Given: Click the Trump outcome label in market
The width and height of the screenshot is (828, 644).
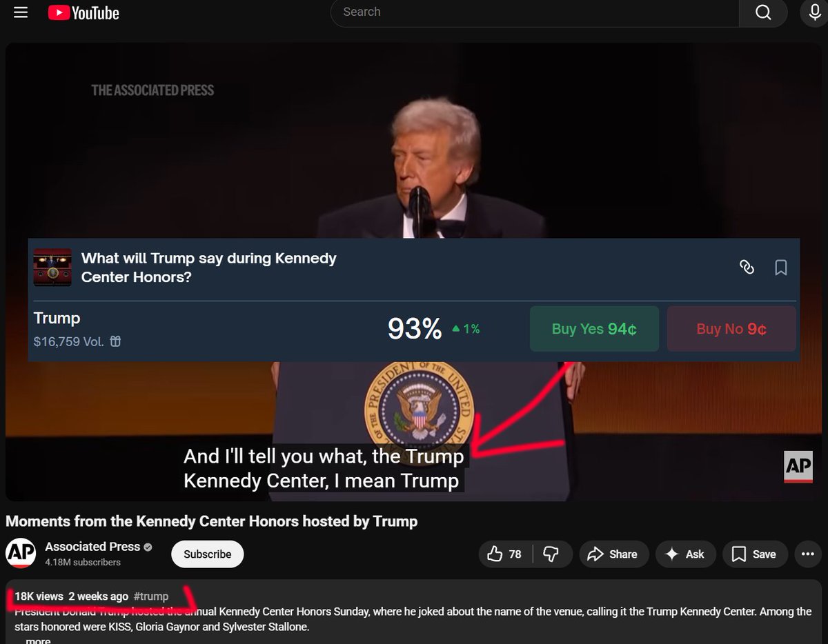Looking at the screenshot, I should pyautogui.click(x=57, y=319).
